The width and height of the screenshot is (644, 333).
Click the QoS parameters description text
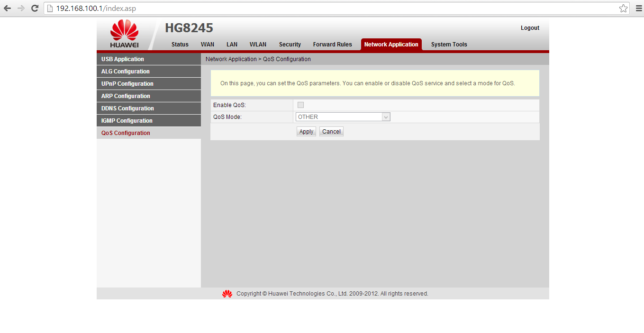click(368, 83)
